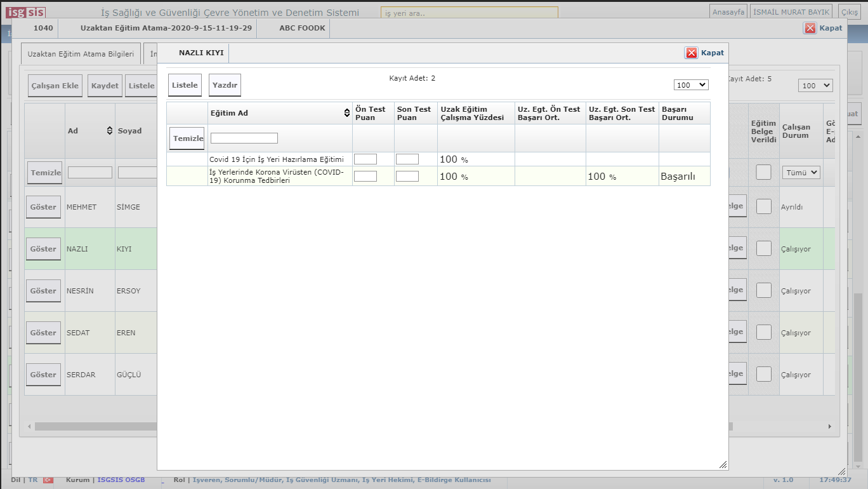Toggle the Eğitim Belge Verildi checkbox for NAZLI
Screen dimensions: 868x489
764,248
